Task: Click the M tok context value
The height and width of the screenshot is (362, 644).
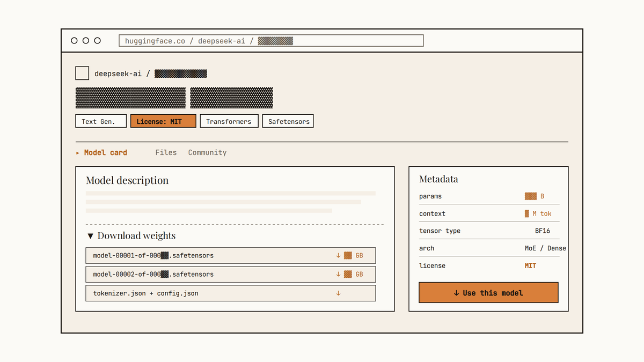Action: coord(538,213)
